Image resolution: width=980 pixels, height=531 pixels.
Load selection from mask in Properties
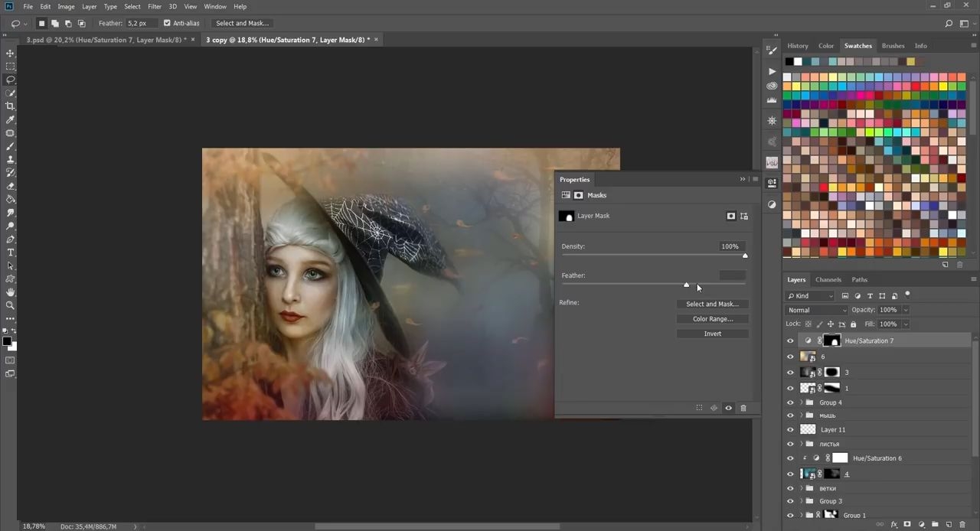(699, 408)
